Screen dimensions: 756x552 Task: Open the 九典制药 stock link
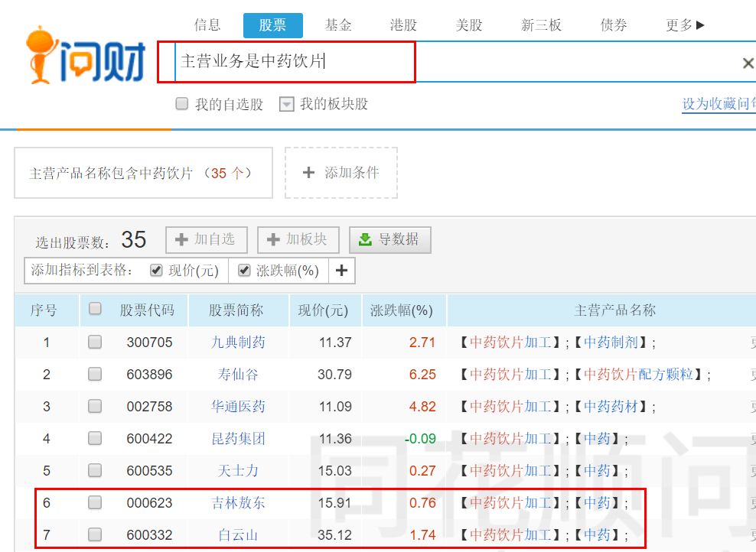238,342
